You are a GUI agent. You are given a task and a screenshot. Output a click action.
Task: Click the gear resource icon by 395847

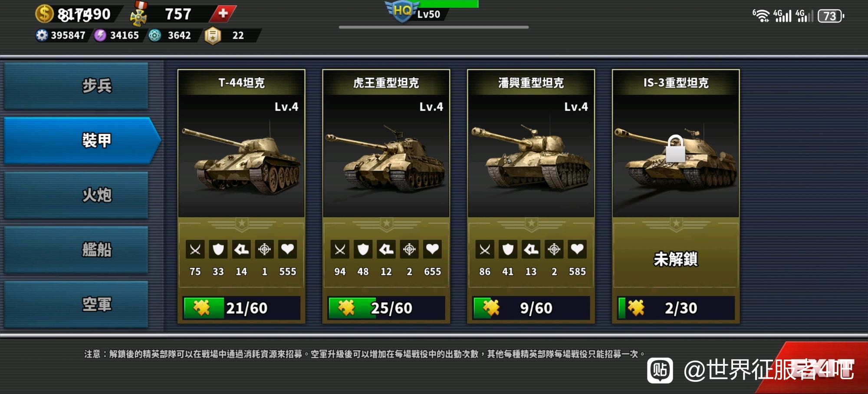click(x=42, y=35)
